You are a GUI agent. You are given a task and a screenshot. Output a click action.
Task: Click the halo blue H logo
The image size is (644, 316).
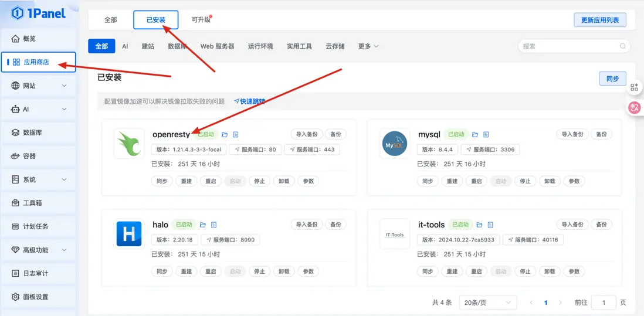coord(129,234)
